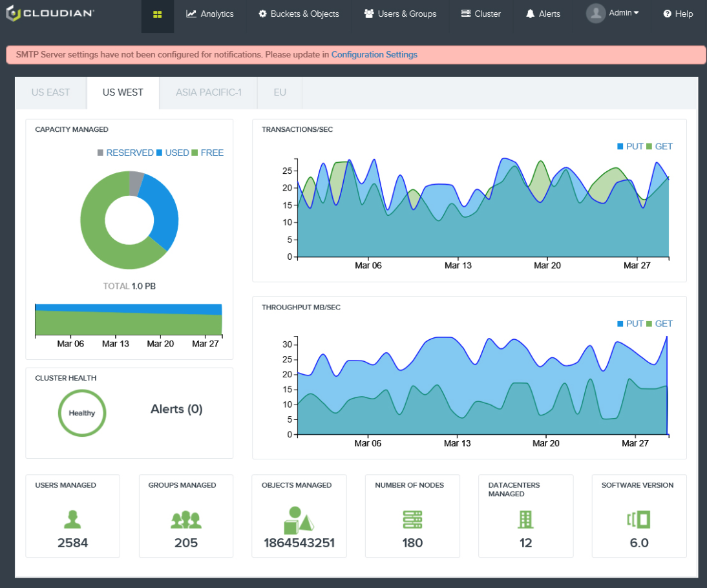Click the nodes count 180
Viewport: 707px width, 588px height.
pyautogui.click(x=412, y=543)
